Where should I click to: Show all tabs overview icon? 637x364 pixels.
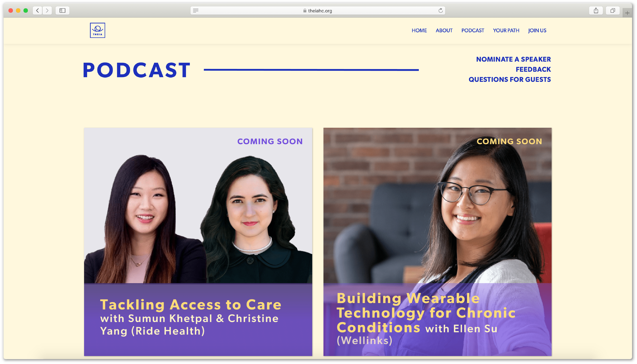click(x=613, y=10)
